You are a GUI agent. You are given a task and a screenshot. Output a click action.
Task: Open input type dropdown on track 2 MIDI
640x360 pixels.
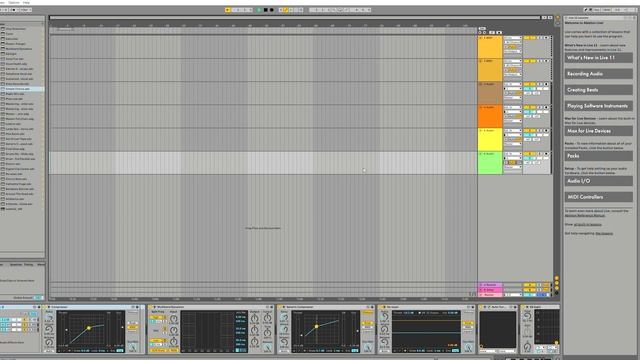click(513, 61)
